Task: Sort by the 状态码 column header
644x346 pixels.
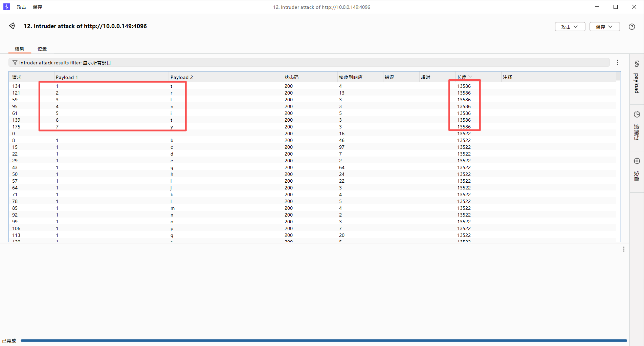Action: pos(310,77)
